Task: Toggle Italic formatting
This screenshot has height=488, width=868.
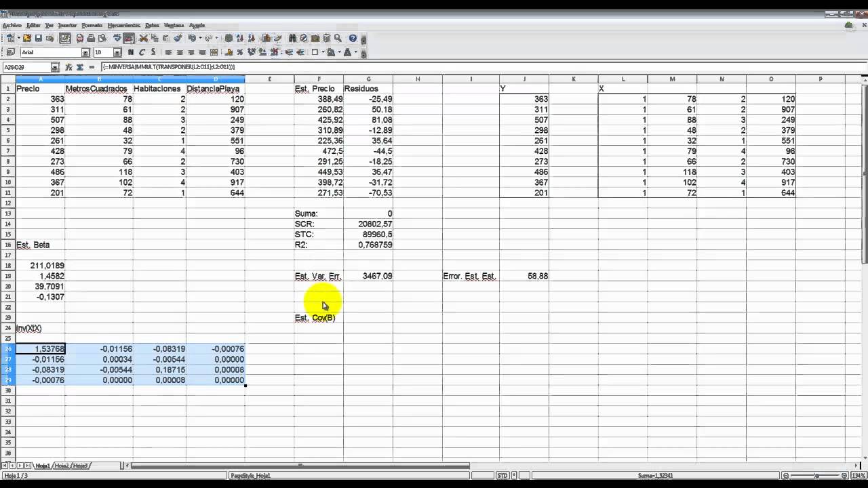Action: 142,52
